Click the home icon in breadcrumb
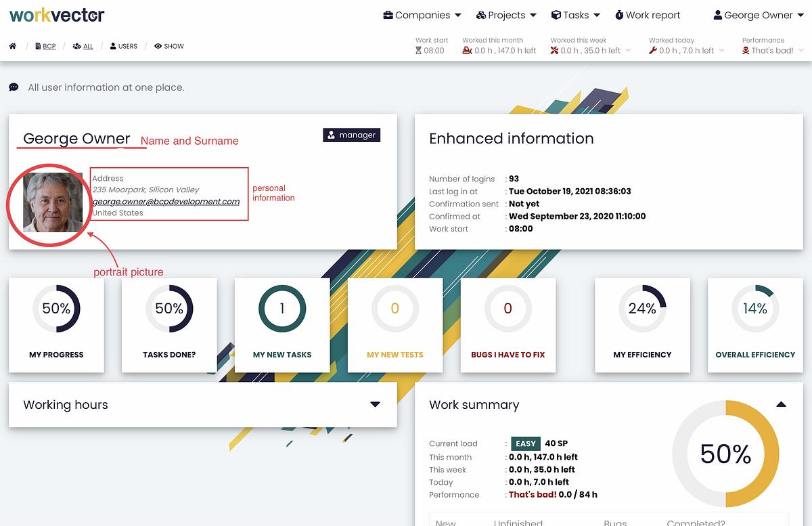The image size is (812, 526). point(13,46)
